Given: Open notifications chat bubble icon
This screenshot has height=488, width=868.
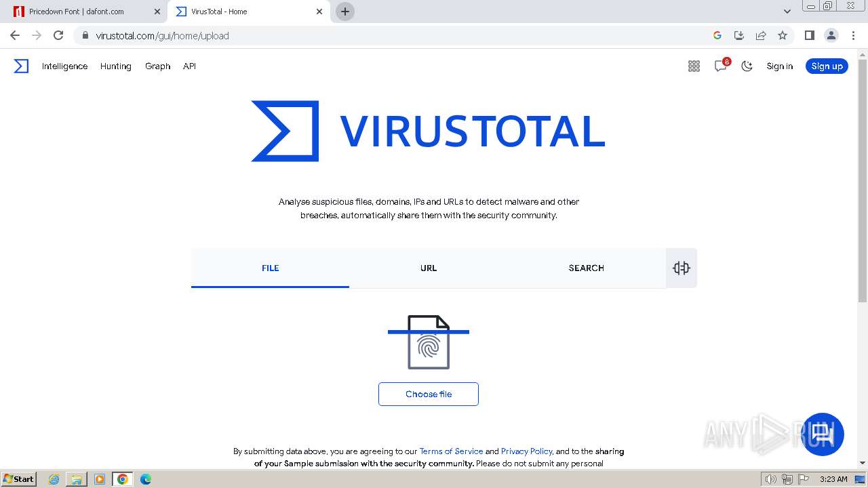Looking at the screenshot, I should [721, 66].
